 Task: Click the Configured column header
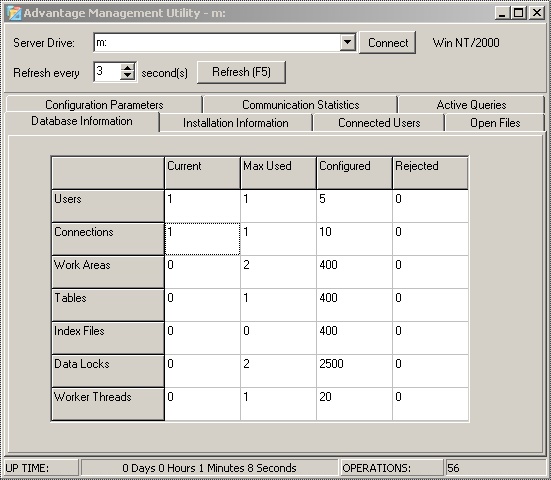tap(354, 173)
